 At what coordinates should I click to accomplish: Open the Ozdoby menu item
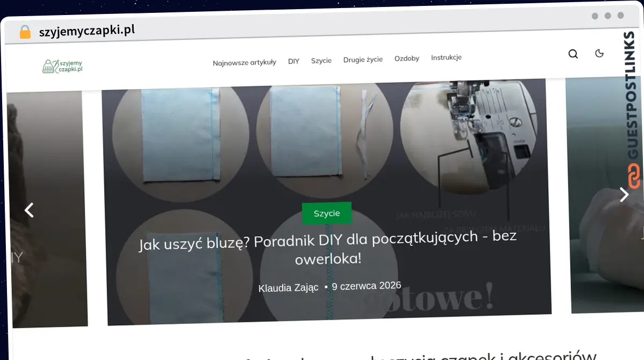tap(407, 58)
